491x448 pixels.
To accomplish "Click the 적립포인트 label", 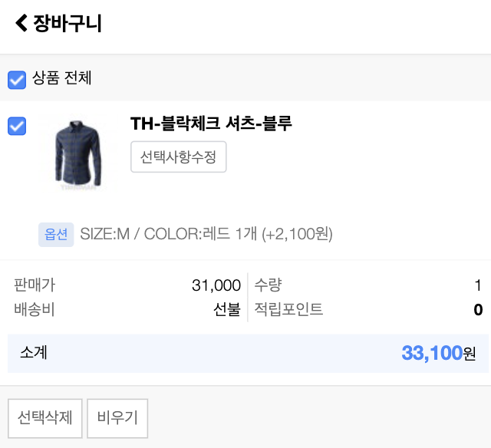I will 289,310.
